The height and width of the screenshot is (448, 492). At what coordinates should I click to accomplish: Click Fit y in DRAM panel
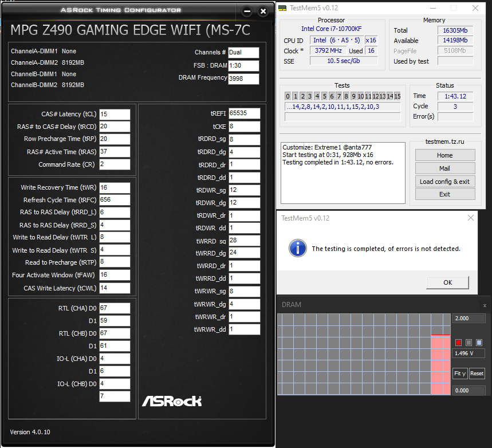coord(460,374)
